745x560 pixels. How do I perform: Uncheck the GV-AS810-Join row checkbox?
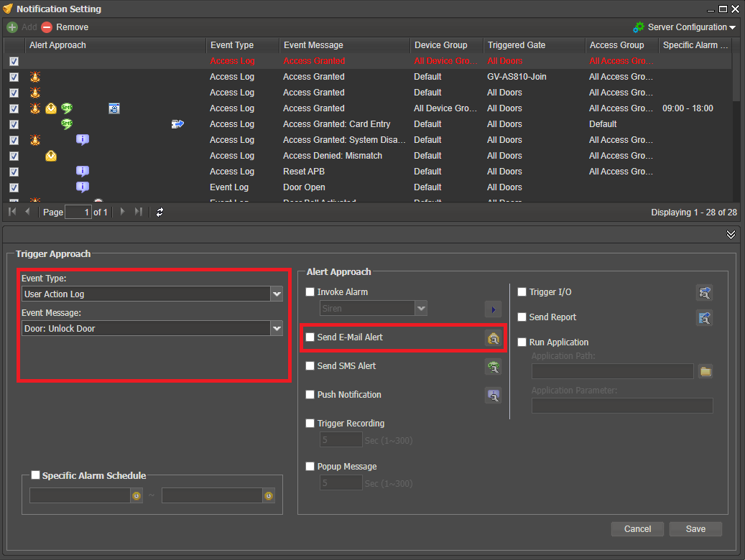(x=14, y=77)
